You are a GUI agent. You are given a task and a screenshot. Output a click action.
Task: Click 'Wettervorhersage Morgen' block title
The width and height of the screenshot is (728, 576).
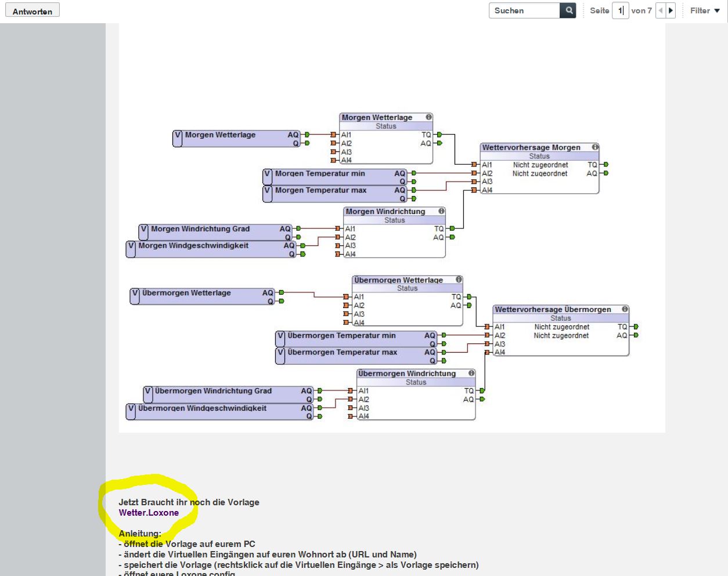click(x=531, y=147)
